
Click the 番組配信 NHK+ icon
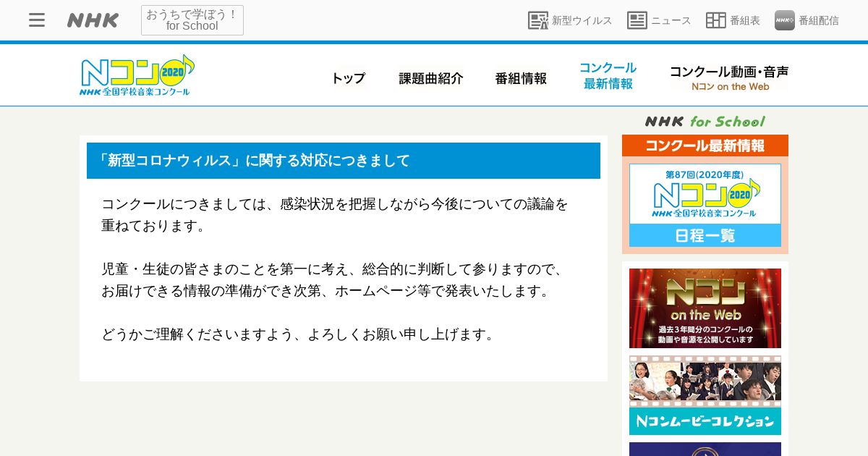pyautogui.click(x=785, y=20)
